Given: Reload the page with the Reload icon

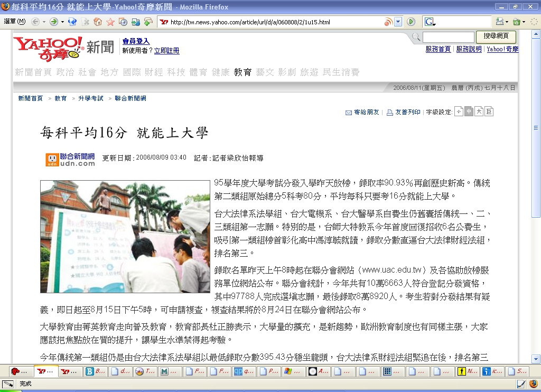Looking at the screenshot, I should coord(72,22).
